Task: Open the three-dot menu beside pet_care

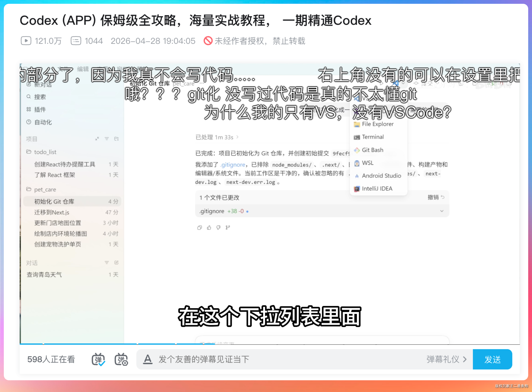Action: [202, 83]
